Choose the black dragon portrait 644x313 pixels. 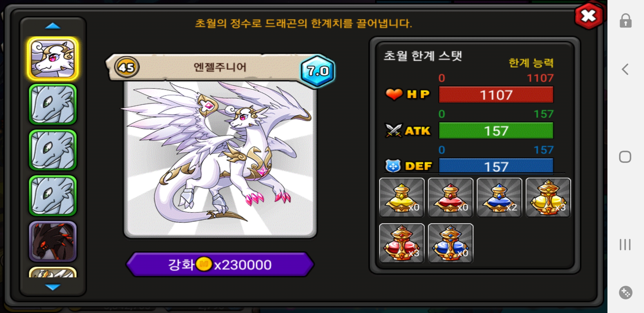53,241
